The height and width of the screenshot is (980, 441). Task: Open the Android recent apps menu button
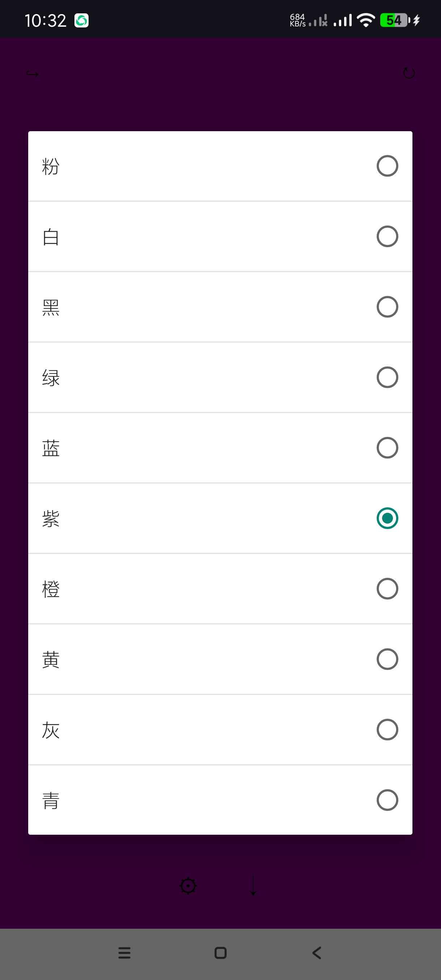124,953
